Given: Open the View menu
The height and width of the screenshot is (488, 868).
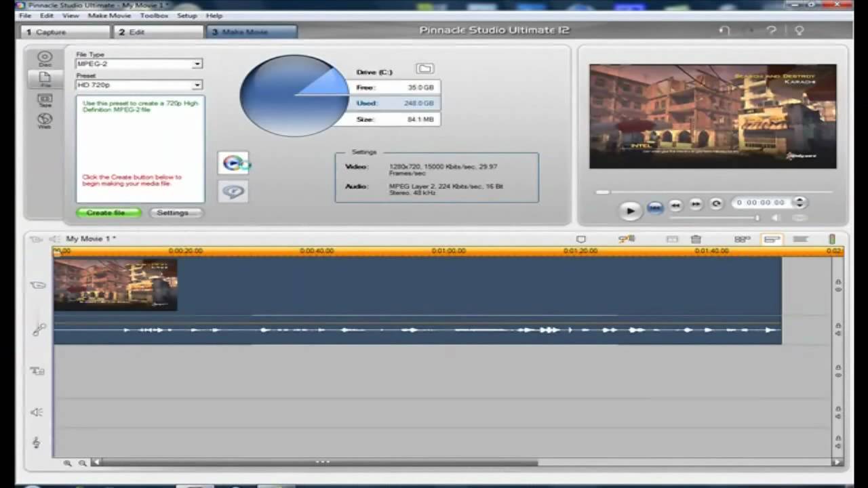Looking at the screenshot, I should (x=71, y=16).
